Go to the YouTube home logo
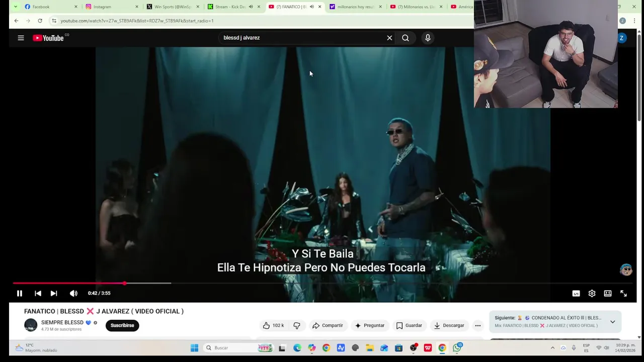Image resolution: width=644 pixels, height=362 pixels. [x=49, y=38]
